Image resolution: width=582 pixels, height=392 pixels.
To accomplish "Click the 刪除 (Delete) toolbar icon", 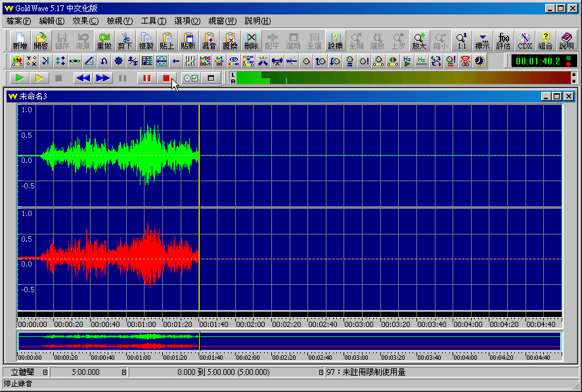I will 252,41.
